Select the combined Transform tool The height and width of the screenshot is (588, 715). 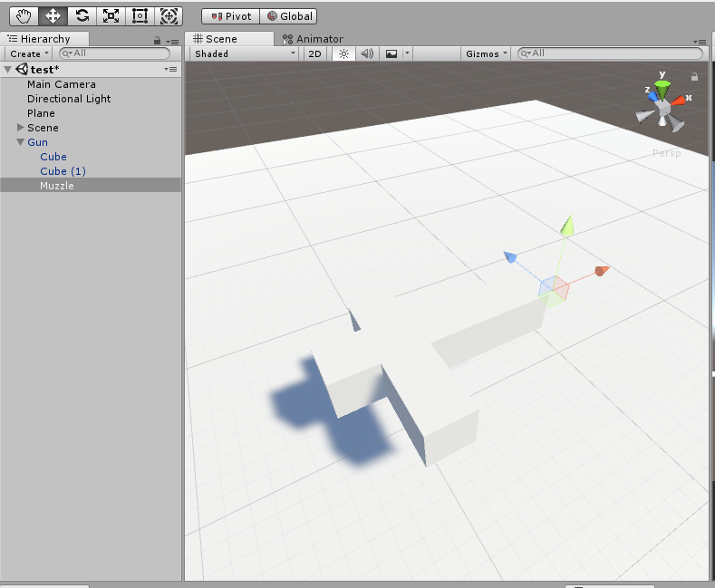click(x=169, y=16)
